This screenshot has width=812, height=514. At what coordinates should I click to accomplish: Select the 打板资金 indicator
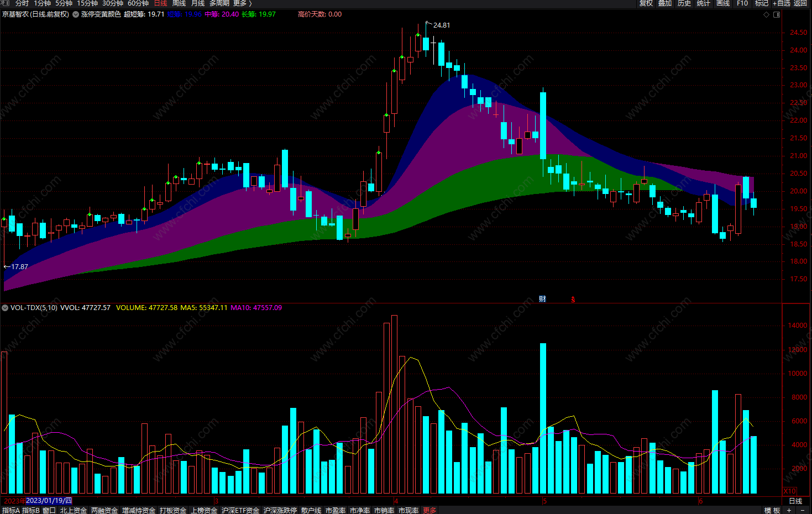(x=173, y=510)
